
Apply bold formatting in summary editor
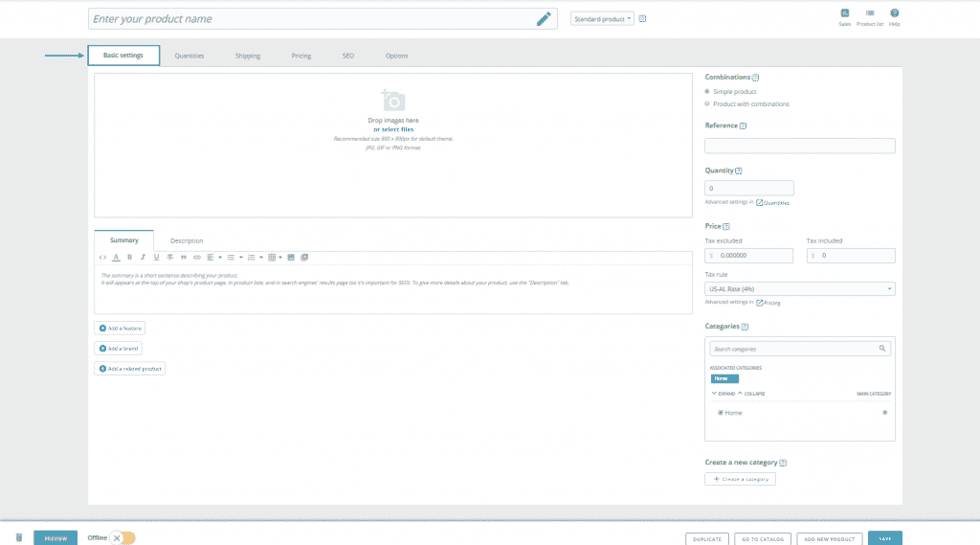129,257
